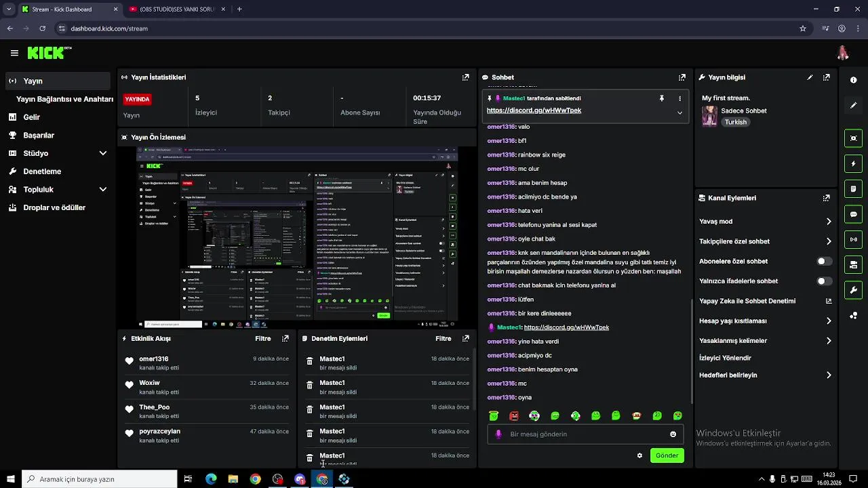Viewport: 868px width, 488px height.
Task: Switch to the OBS Studio YouTube browser tab
Action: coord(176,9)
